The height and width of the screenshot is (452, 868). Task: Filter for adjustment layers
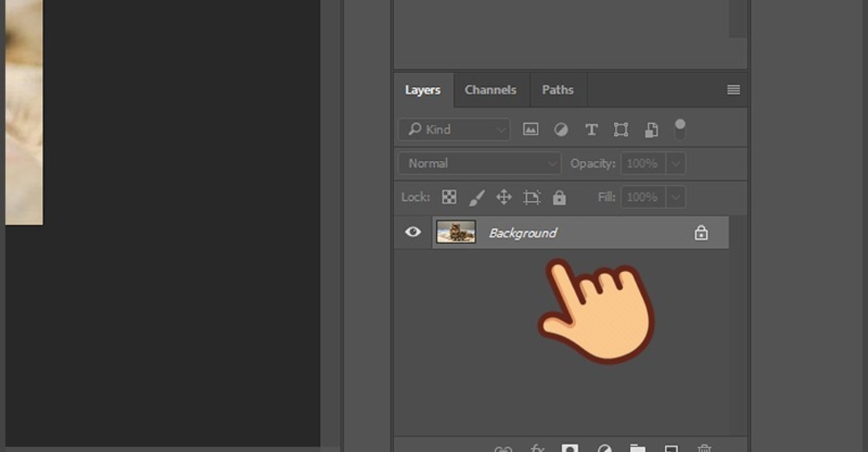(x=561, y=129)
